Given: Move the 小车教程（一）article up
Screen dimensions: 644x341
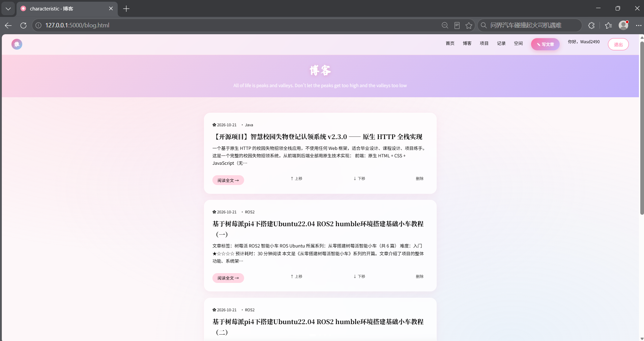Looking at the screenshot, I should point(296,277).
